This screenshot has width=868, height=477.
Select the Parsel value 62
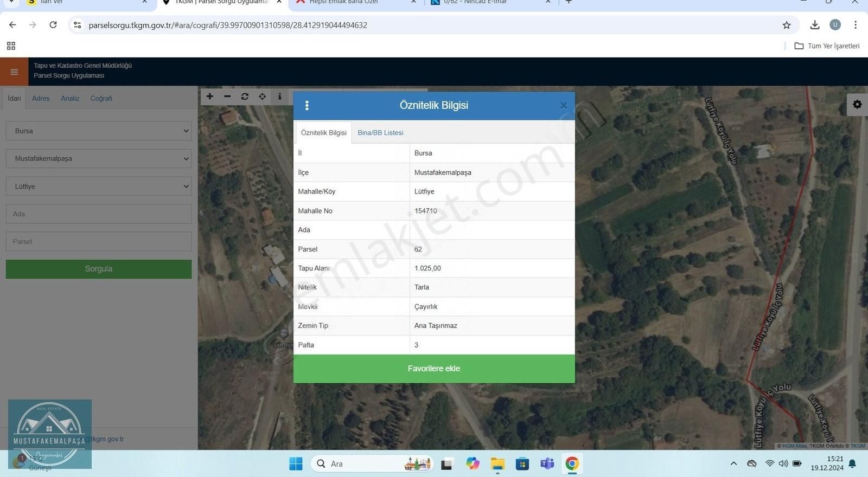pyautogui.click(x=418, y=249)
